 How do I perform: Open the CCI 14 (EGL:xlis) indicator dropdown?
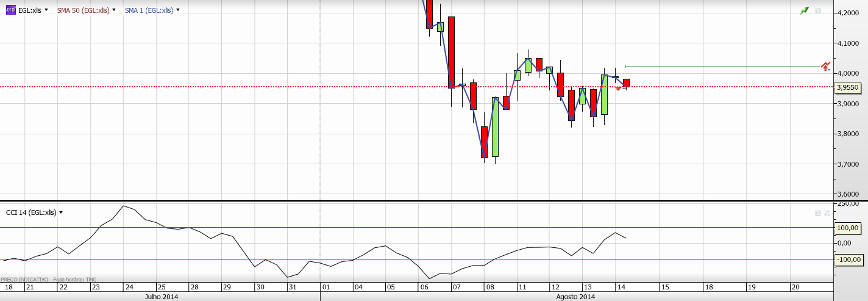pos(60,212)
